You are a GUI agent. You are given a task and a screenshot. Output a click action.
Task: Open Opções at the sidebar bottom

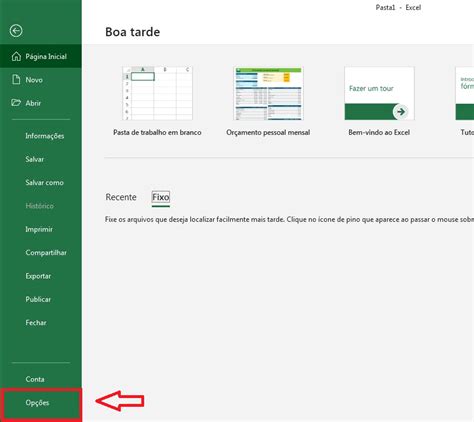pos(41,403)
